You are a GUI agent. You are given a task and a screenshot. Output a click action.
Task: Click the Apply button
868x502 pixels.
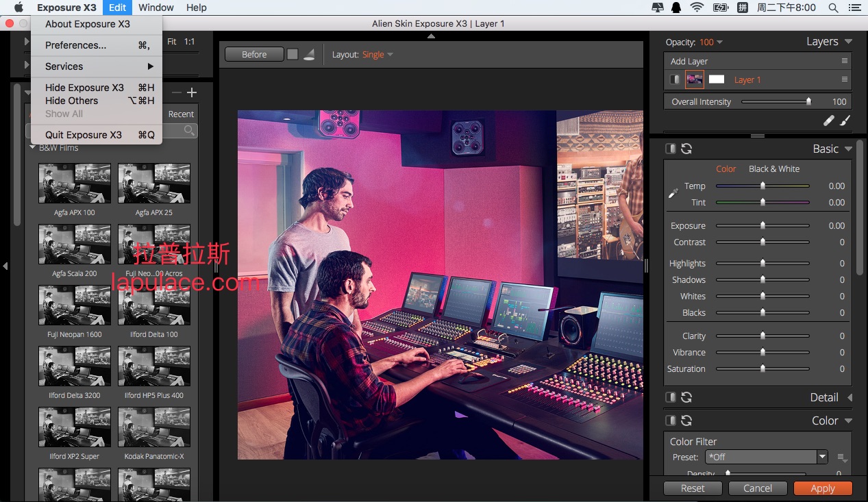pyautogui.click(x=823, y=488)
